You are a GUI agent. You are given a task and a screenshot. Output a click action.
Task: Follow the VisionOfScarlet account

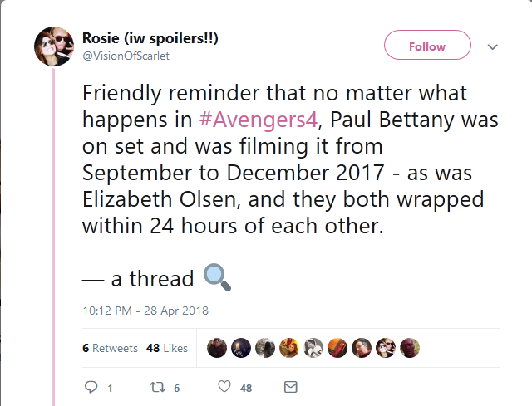427,46
